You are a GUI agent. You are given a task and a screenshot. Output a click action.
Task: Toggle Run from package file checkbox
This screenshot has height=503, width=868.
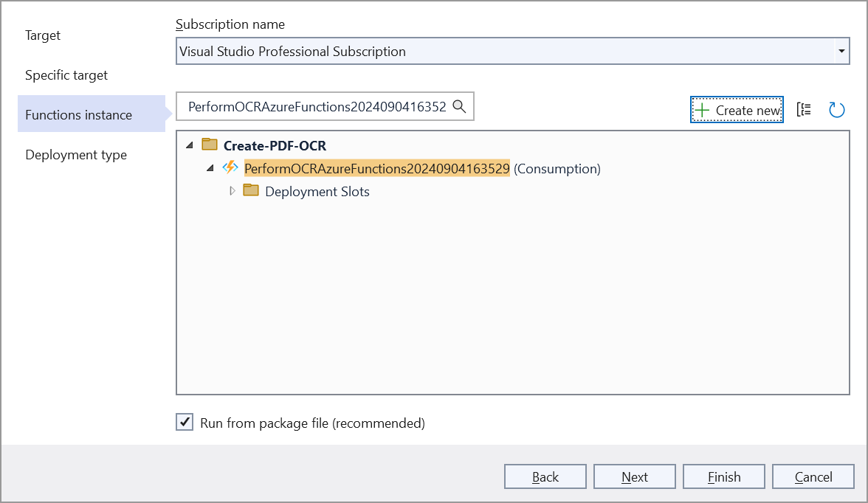pos(184,423)
